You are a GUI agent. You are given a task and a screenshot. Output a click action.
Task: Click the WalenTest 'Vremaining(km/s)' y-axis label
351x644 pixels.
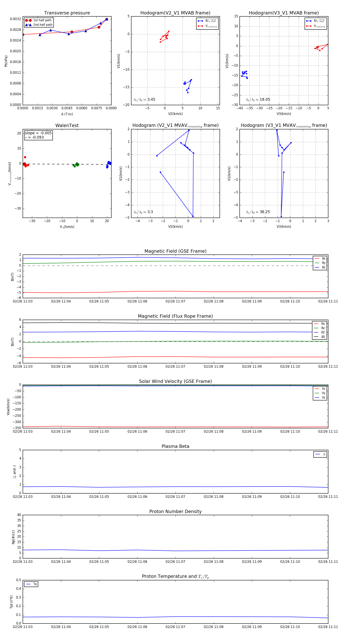(10, 173)
